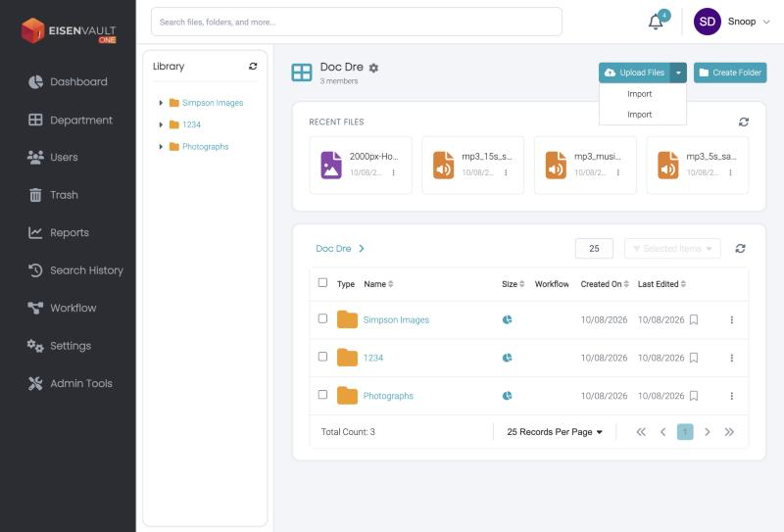Screen dimensions: 784x532
Task: Open Doc Dre department settings gear
Action: pyautogui.click(x=373, y=68)
